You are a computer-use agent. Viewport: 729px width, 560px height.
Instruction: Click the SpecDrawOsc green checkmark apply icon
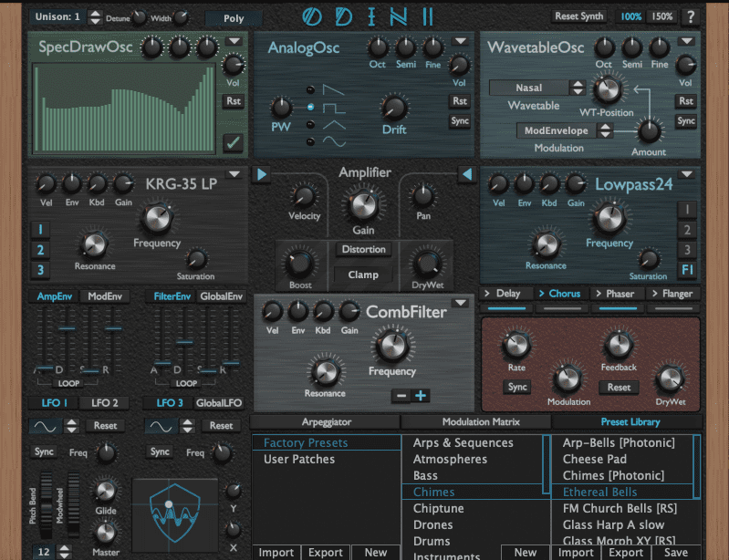233,142
